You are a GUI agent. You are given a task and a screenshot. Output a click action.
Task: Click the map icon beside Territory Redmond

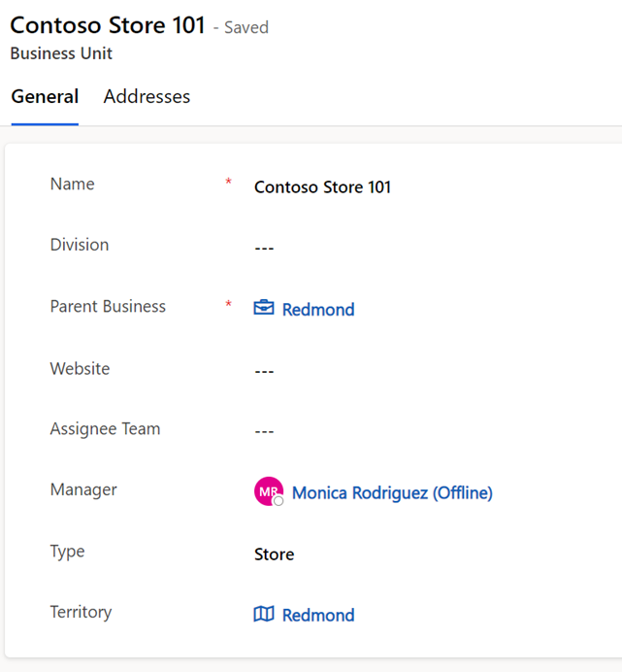(x=264, y=614)
